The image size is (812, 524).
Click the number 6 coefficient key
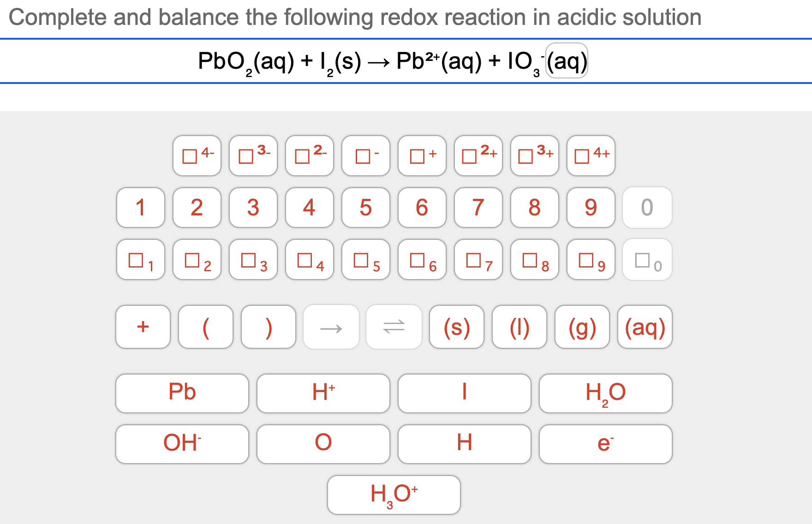point(422,208)
